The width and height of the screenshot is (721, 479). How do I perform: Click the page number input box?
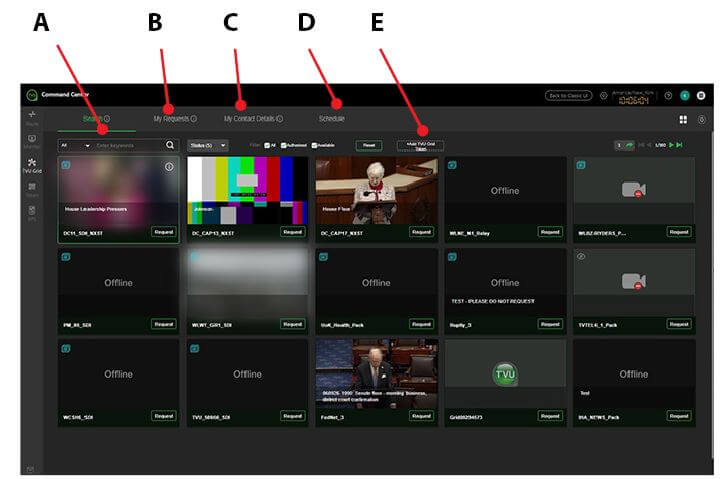pyautogui.click(x=619, y=145)
